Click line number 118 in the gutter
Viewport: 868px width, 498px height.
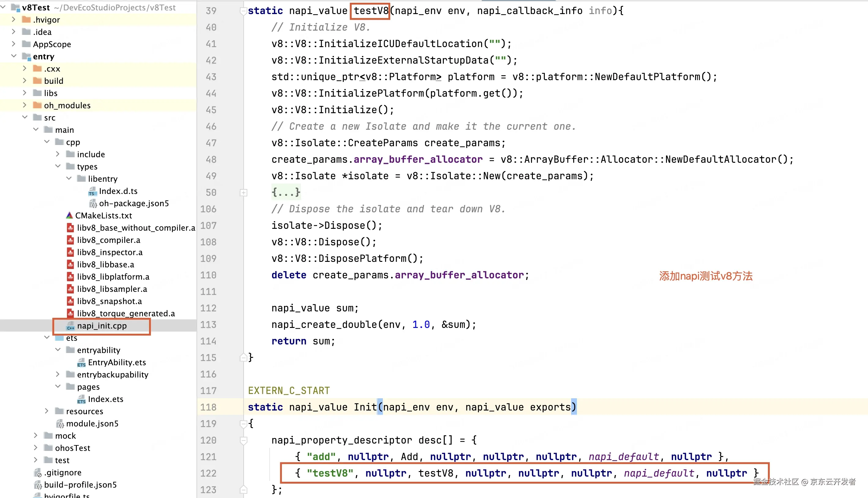[x=208, y=407]
